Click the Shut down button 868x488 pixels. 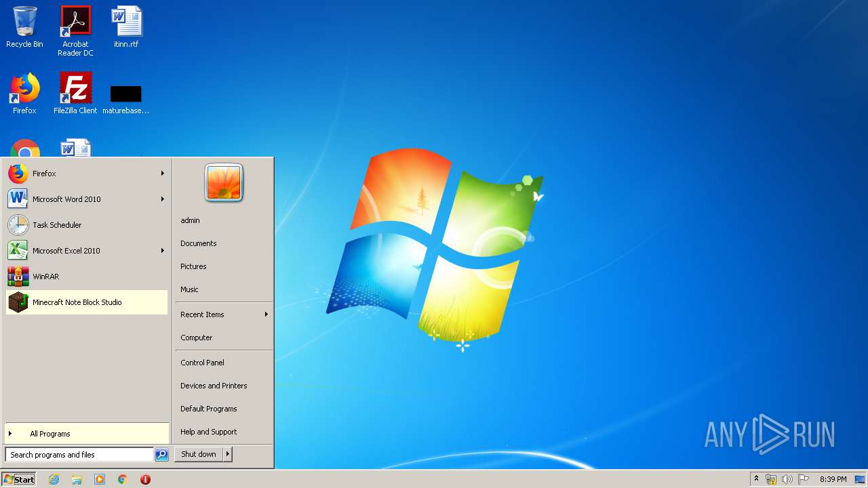pos(199,454)
